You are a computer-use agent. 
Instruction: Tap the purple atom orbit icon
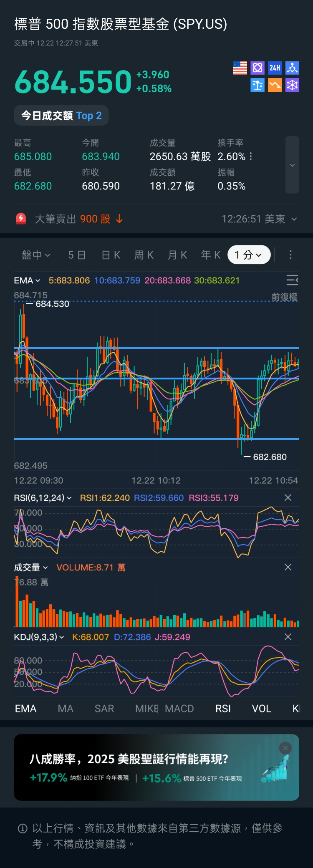257,68
